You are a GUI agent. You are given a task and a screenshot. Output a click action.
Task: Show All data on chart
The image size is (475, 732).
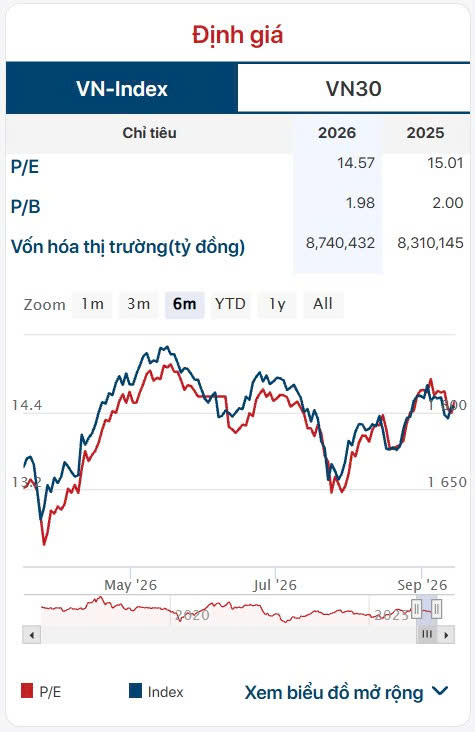(x=323, y=304)
